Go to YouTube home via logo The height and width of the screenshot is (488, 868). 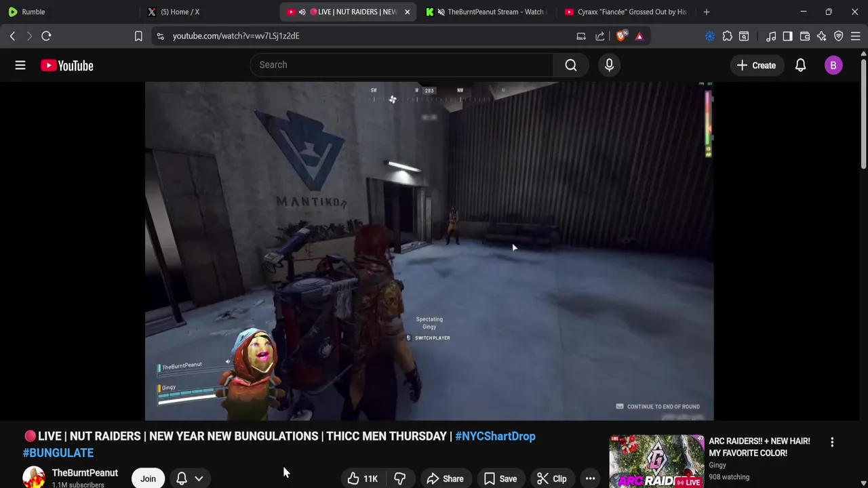click(66, 65)
